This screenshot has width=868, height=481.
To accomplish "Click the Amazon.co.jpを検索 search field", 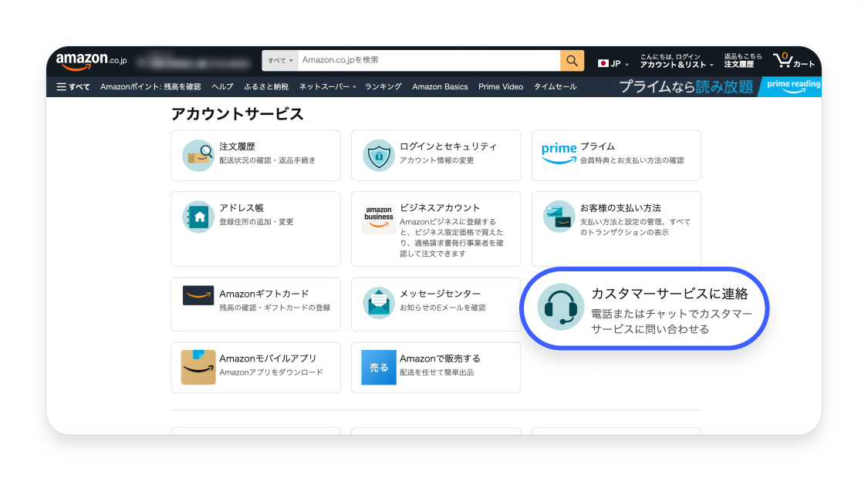I will (428, 60).
